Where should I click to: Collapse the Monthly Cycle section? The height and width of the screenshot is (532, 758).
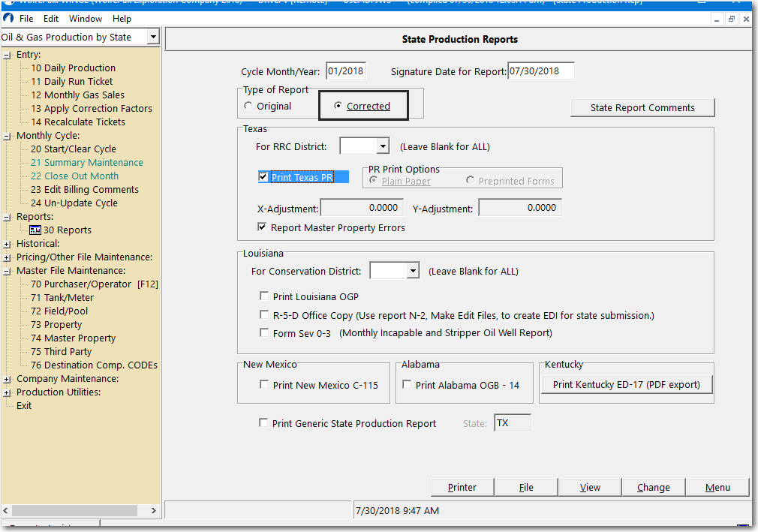[x=6, y=135]
